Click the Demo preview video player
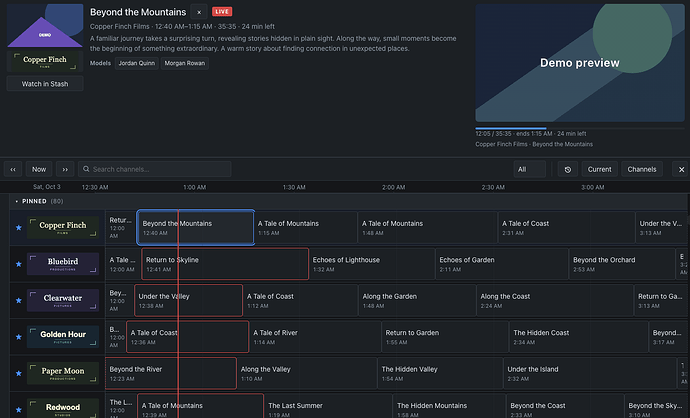 click(580, 63)
